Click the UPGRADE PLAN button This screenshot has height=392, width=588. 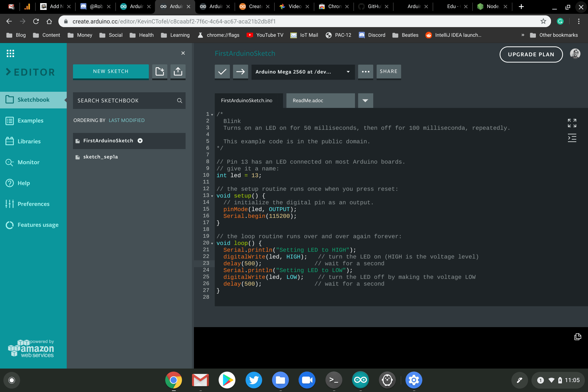pyautogui.click(x=531, y=54)
